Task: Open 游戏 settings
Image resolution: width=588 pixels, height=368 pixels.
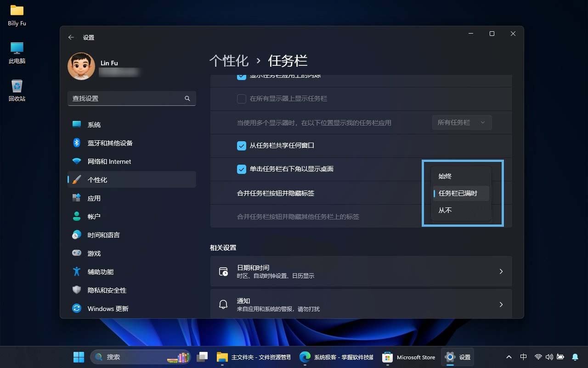Action: (x=94, y=253)
